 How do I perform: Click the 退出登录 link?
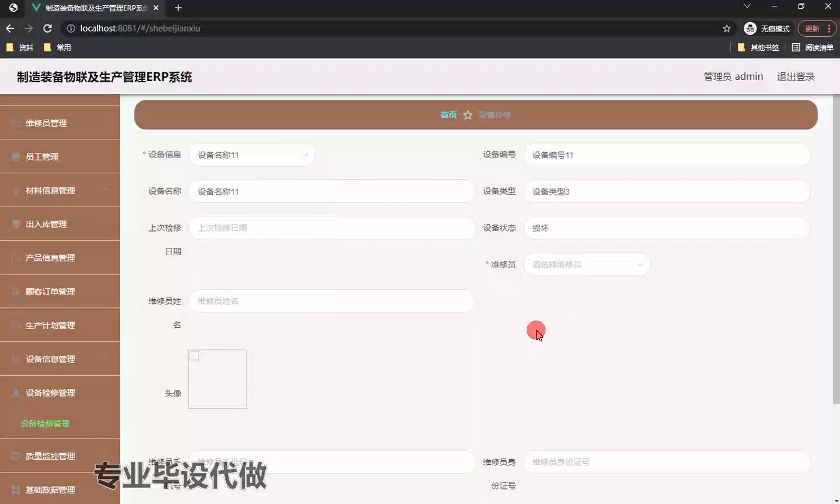796,76
